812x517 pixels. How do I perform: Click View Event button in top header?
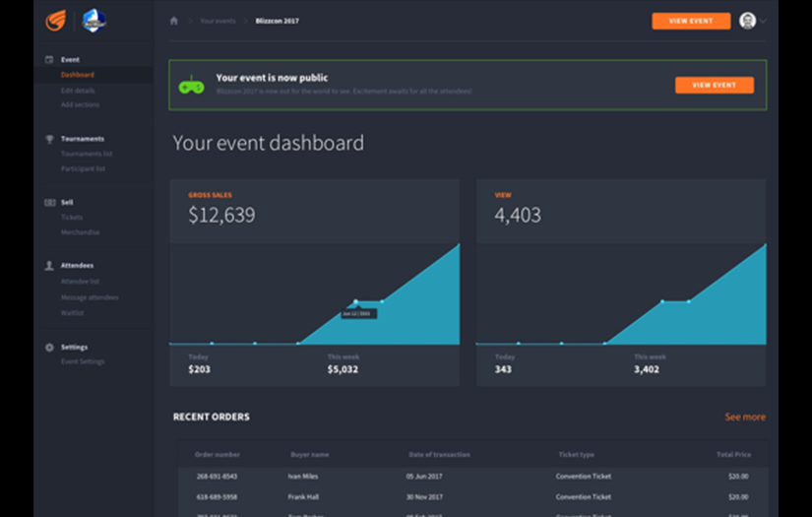691,21
